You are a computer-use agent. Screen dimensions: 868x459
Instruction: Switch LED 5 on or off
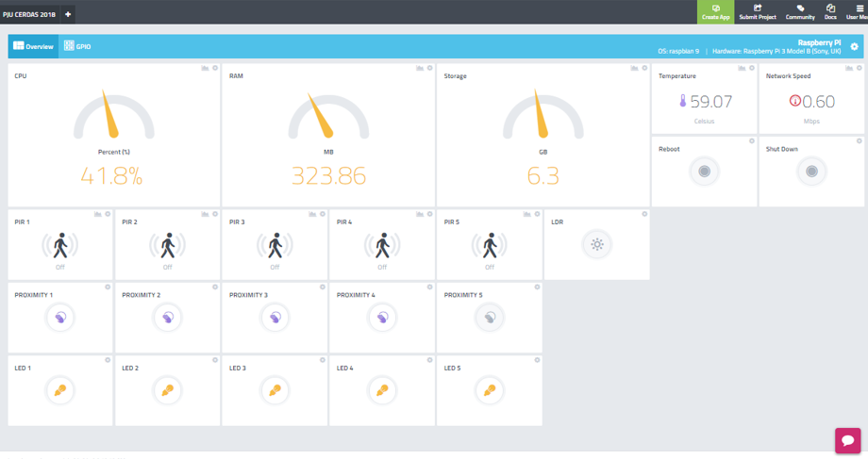pos(490,389)
